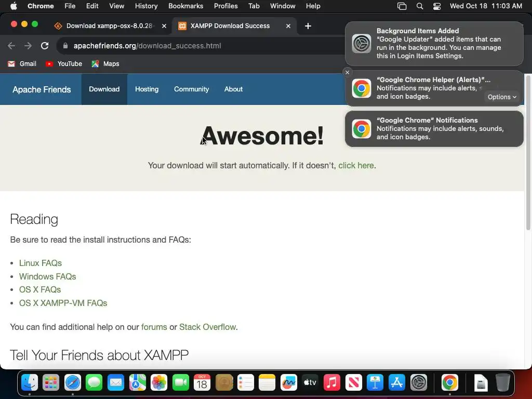The height and width of the screenshot is (399, 532).
Task: Open OS X FAQs link
Action: point(40,289)
